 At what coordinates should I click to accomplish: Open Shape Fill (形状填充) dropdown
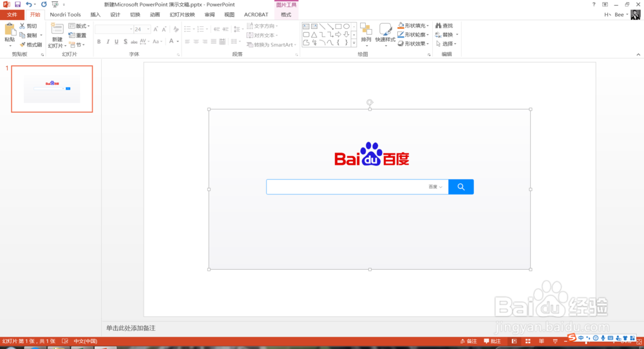point(413,26)
